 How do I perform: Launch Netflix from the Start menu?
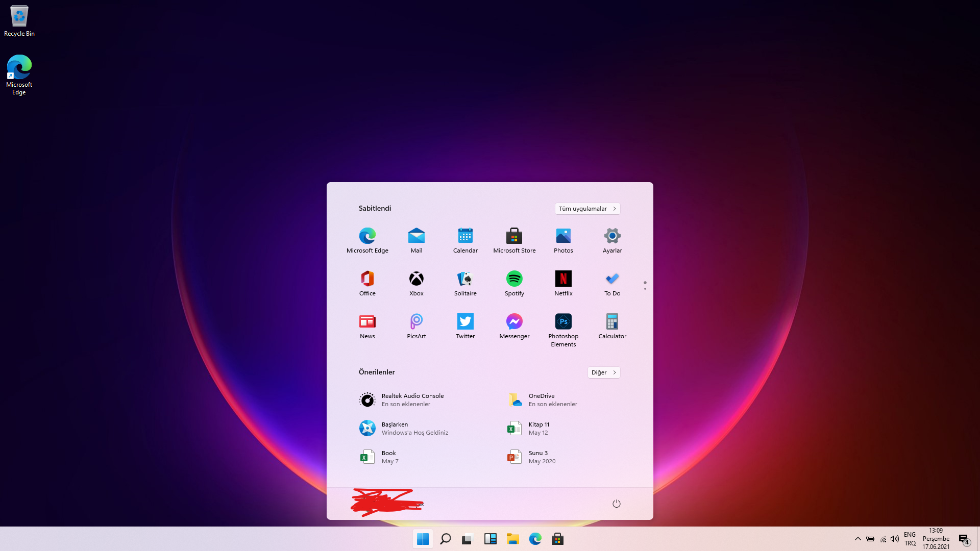pyautogui.click(x=563, y=279)
